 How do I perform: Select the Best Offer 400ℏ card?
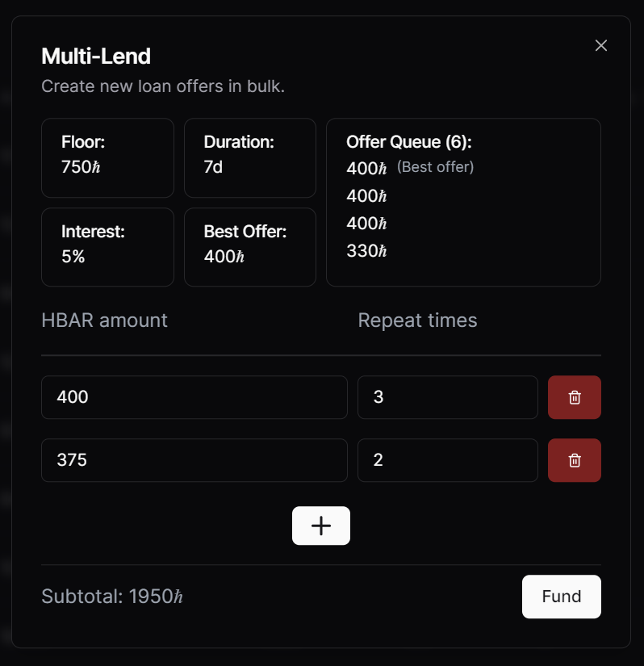249,246
